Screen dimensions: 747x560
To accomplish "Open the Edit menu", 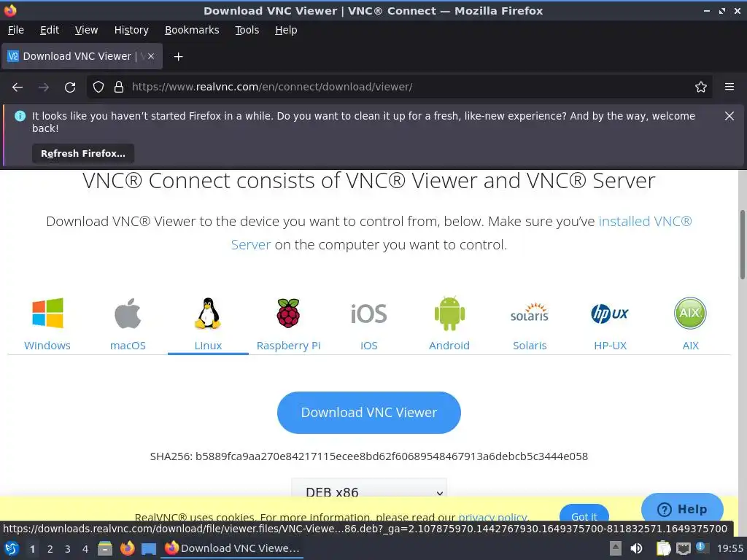I will pos(50,30).
